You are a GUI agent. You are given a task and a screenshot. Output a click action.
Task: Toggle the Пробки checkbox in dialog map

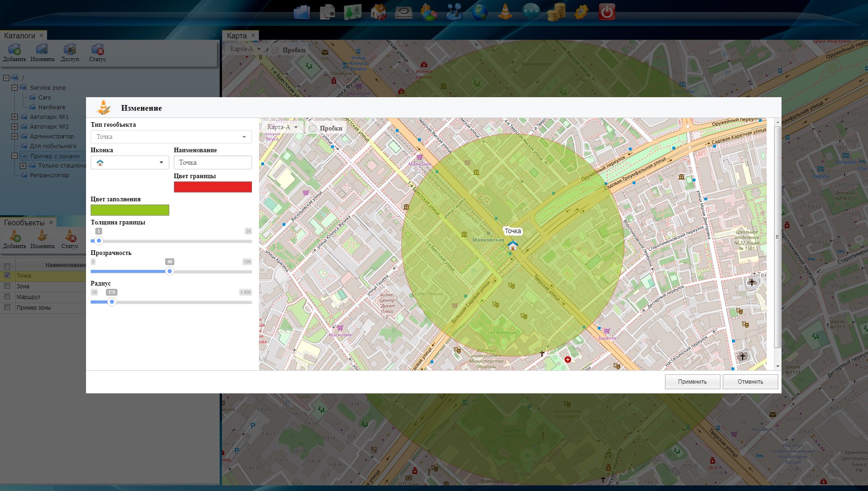tap(313, 128)
